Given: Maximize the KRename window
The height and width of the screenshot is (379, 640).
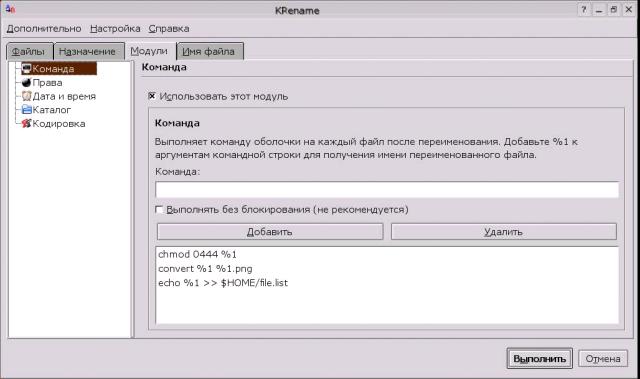Looking at the screenshot, I should [613, 10].
